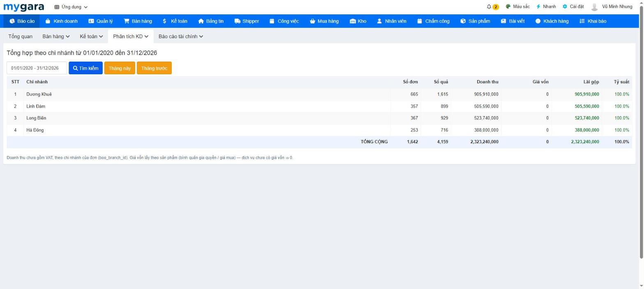
Task: Click the Nhanh lightning icon
Action: point(538,7)
